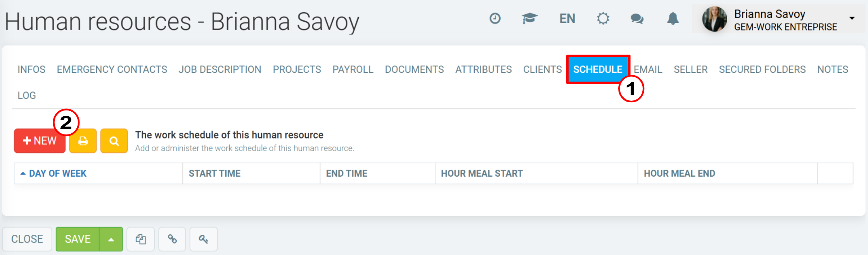
Task: Switch to the NOTES tab
Action: tap(833, 69)
